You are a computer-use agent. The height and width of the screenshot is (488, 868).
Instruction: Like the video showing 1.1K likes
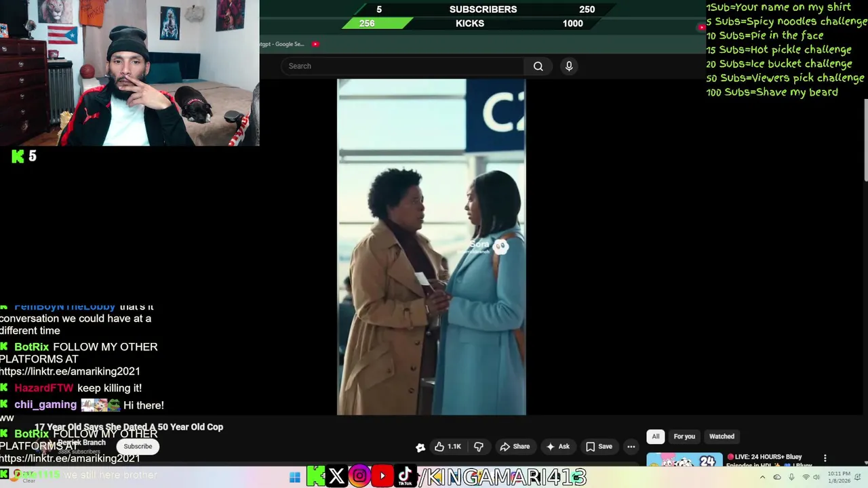(448, 446)
